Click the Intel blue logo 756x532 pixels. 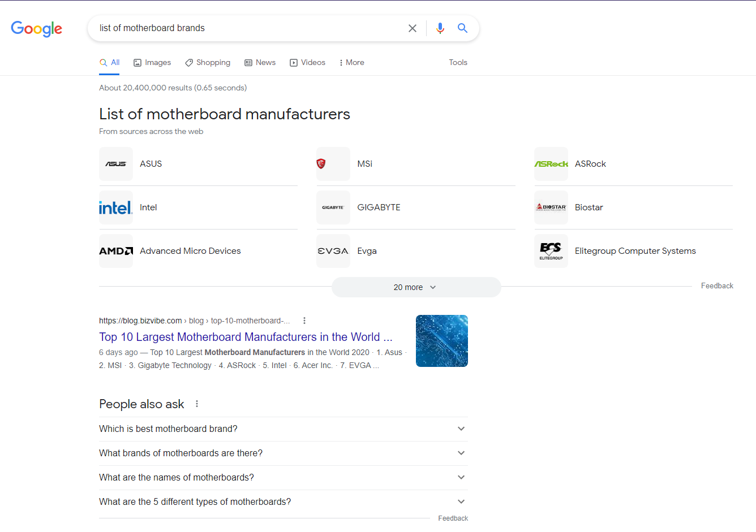pyautogui.click(x=116, y=207)
